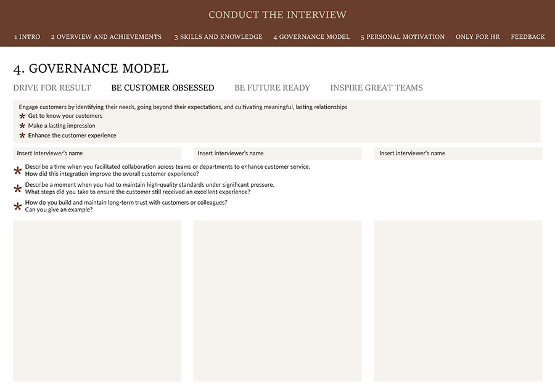The width and height of the screenshot is (555, 392).
Task: Go to the Feedback section
Action: (528, 37)
